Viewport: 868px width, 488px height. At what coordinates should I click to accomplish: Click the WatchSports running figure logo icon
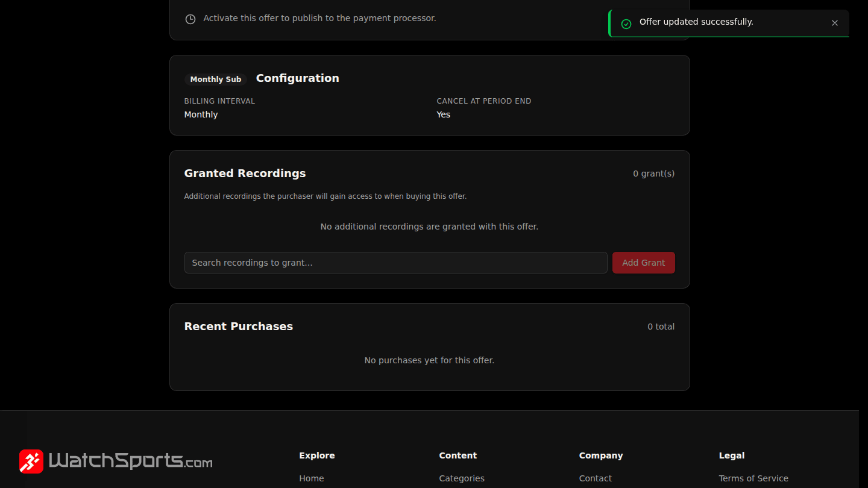[31, 461]
